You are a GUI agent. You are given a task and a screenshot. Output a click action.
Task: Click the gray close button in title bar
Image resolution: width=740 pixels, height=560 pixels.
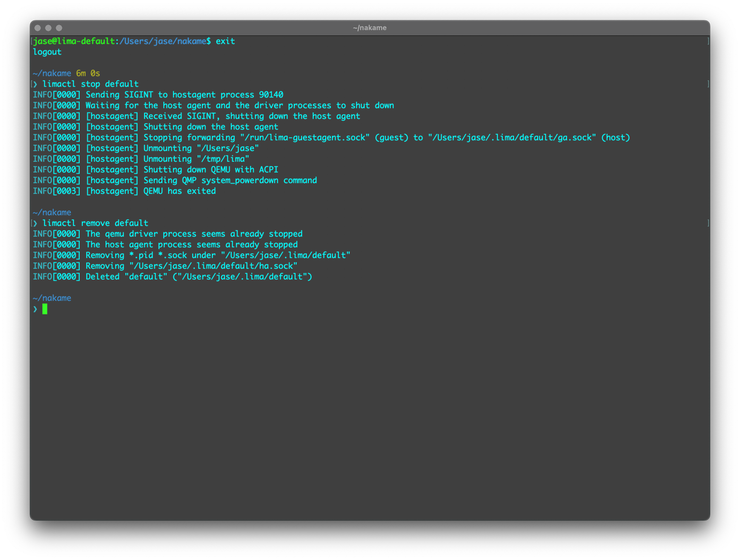coord(37,28)
